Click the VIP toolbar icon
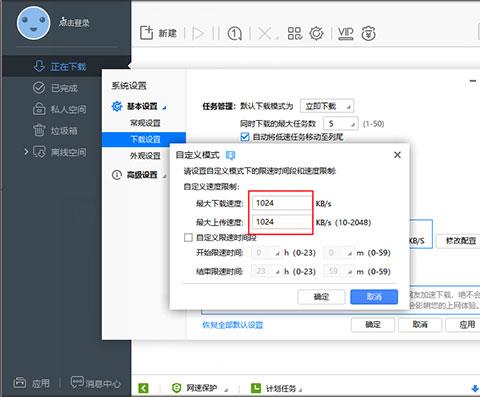The height and width of the screenshot is (397, 480). (345, 33)
